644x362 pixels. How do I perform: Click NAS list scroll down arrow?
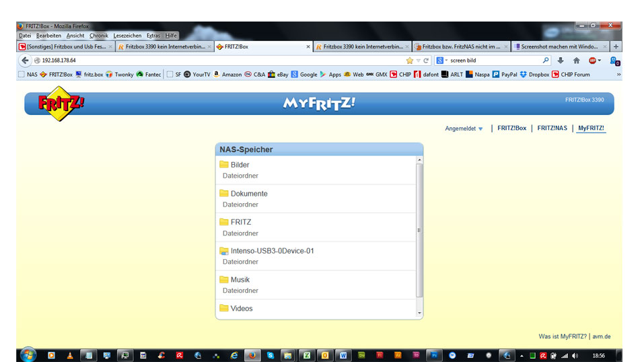[419, 313]
